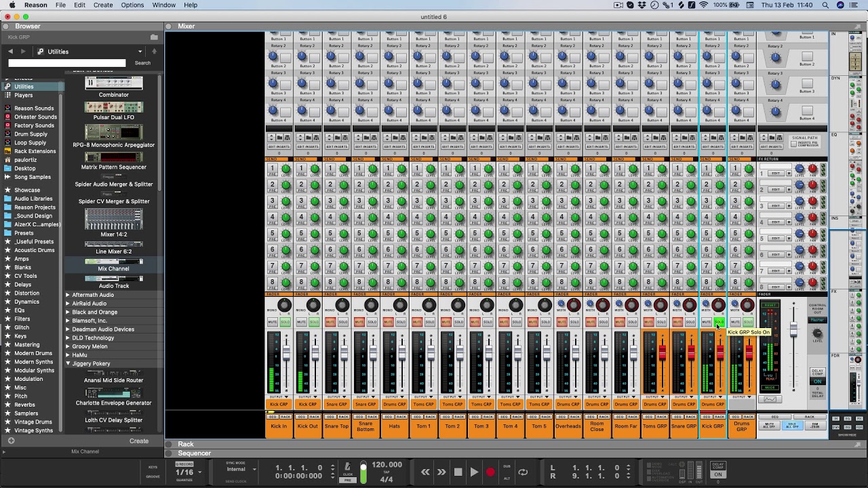Open the Showcase star shortcut

point(27,190)
